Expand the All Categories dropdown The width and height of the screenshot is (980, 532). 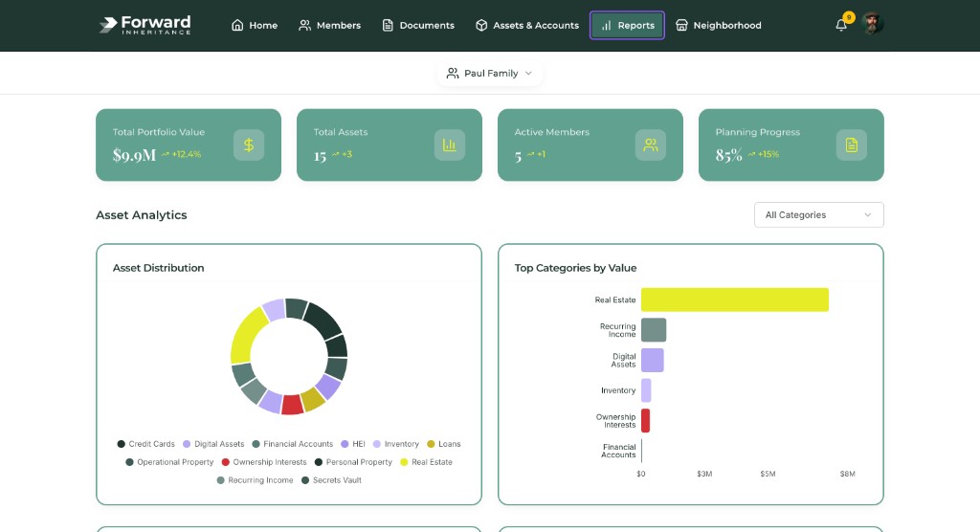pyautogui.click(x=818, y=215)
